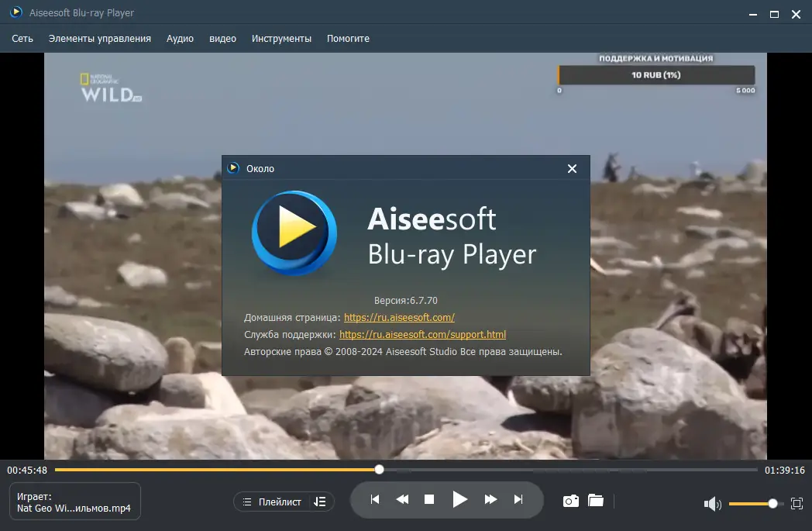Viewport: 812px width, 531px height.
Task: Open the Плейлист panel
Action: click(x=273, y=502)
